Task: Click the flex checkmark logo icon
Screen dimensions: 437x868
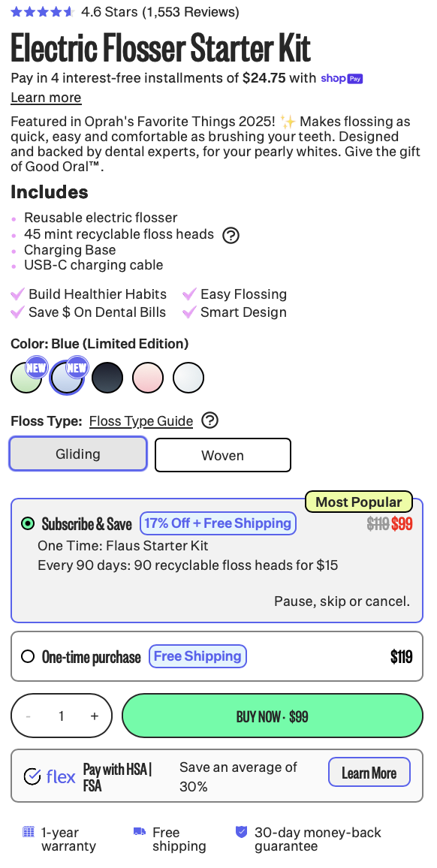Action: coord(32,776)
